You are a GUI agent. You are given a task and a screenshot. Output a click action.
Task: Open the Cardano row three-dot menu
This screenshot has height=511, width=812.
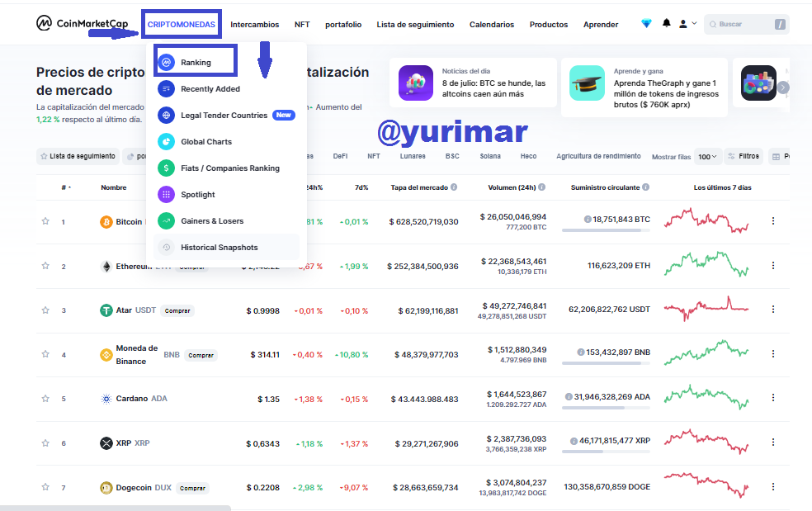[772, 398]
